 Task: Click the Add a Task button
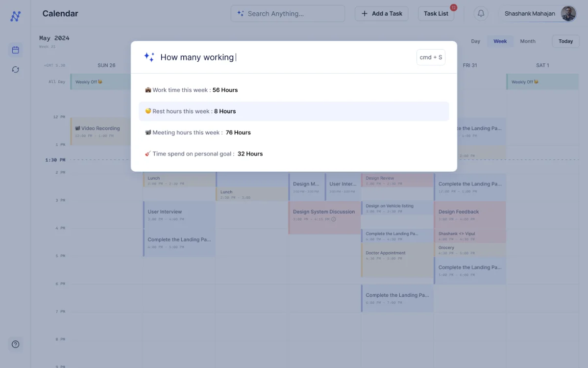381,14
